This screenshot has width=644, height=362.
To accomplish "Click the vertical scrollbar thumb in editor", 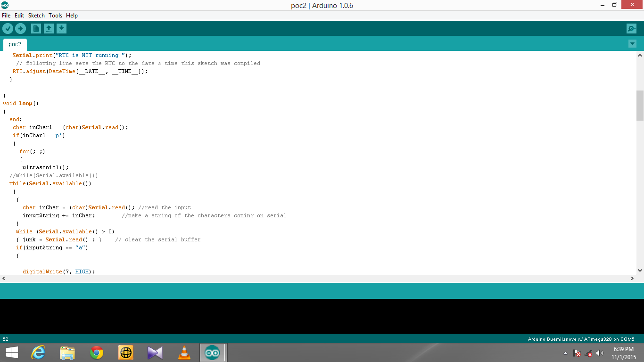I will click(x=640, y=106).
